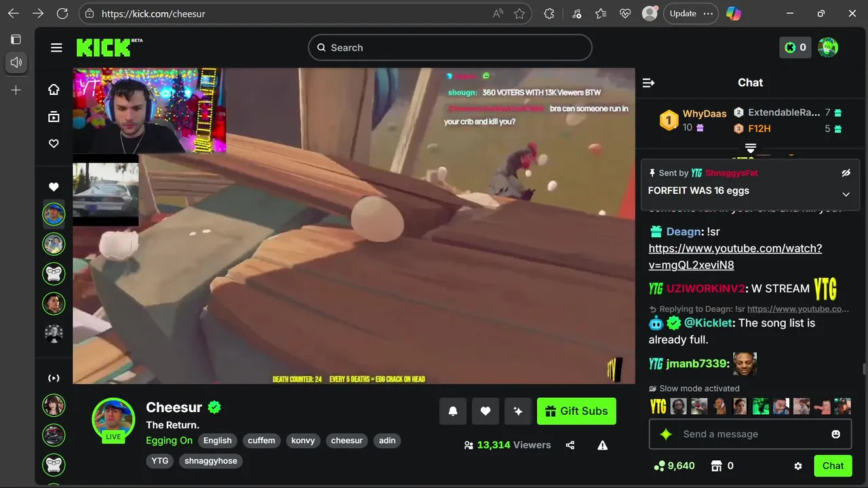The height and width of the screenshot is (488, 868).
Task: Enable stream notifications bell
Action: tap(453, 411)
